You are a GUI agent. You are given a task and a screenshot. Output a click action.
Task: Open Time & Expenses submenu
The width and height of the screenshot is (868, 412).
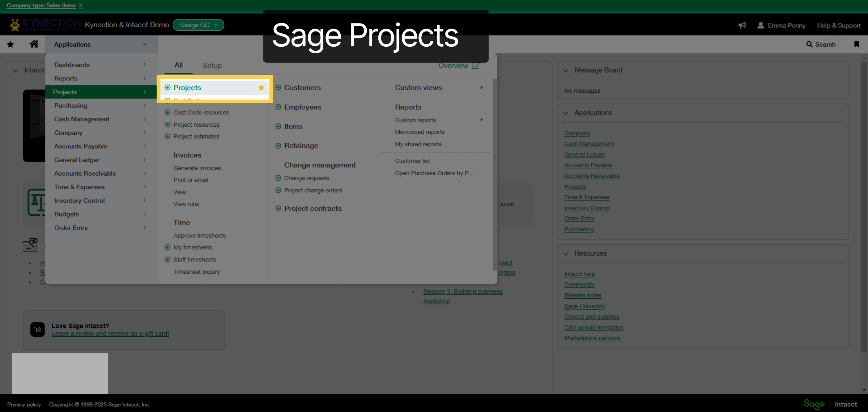tap(101, 187)
